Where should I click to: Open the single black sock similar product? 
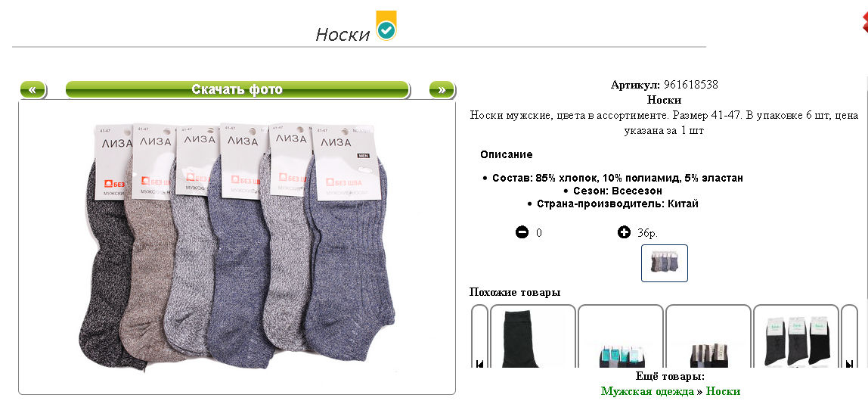[533, 336]
